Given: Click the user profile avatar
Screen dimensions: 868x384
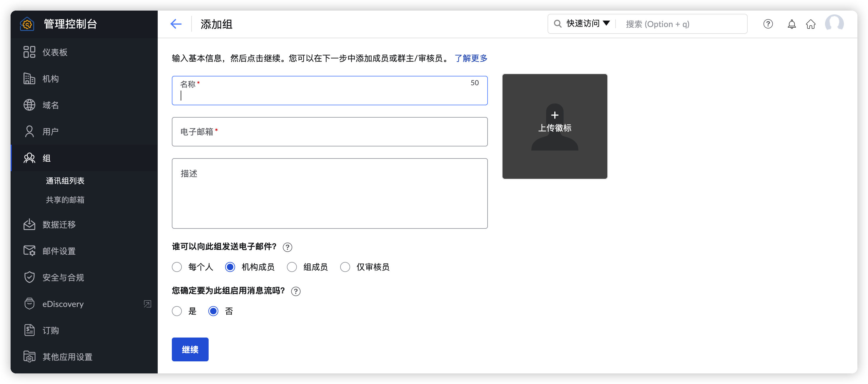Looking at the screenshot, I should tap(834, 24).
